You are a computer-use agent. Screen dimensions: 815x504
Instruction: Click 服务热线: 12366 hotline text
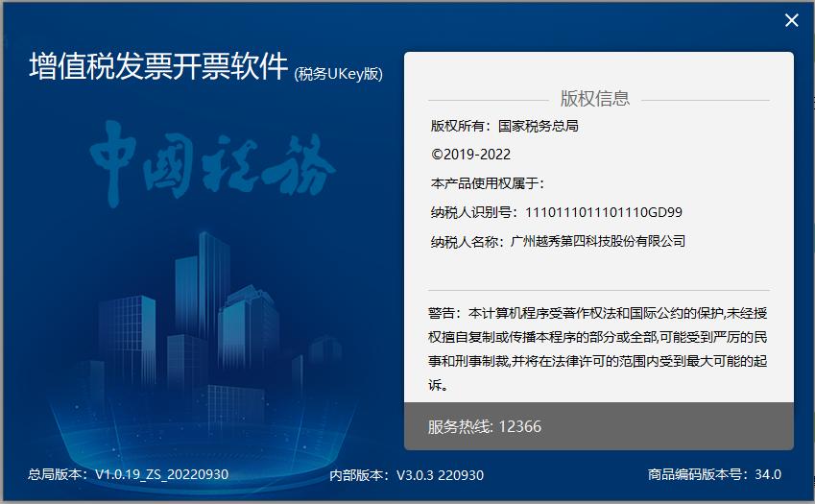tap(485, 426)
